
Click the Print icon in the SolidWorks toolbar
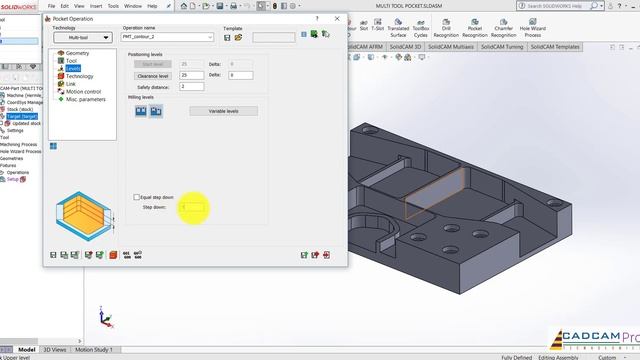tap(233, 6)
